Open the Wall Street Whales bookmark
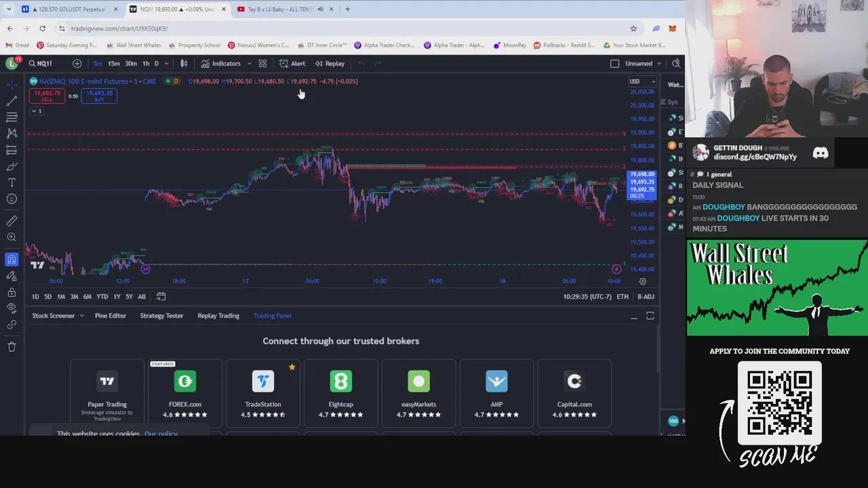 pyautogui.click(x=134, y=45)
